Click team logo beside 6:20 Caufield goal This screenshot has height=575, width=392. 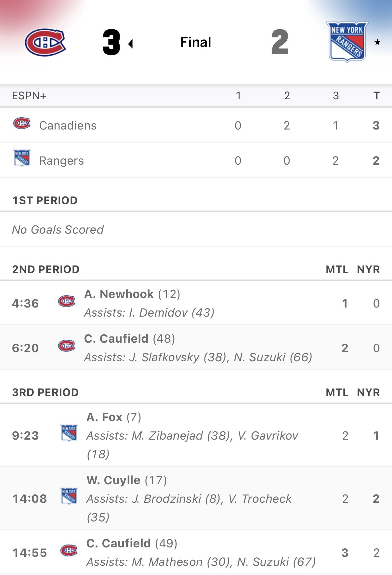pyautogui.click(x=67, y=346)
